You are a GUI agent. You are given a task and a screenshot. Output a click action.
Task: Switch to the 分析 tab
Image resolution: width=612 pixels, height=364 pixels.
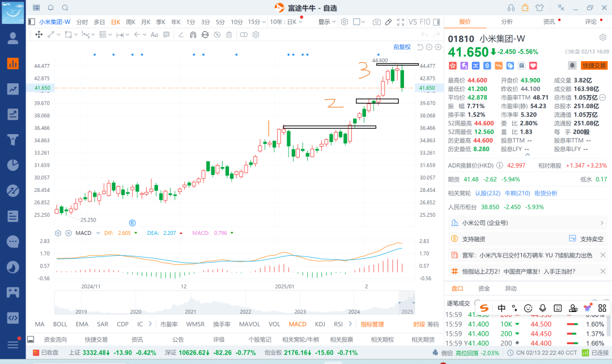[x=507, y=22]
